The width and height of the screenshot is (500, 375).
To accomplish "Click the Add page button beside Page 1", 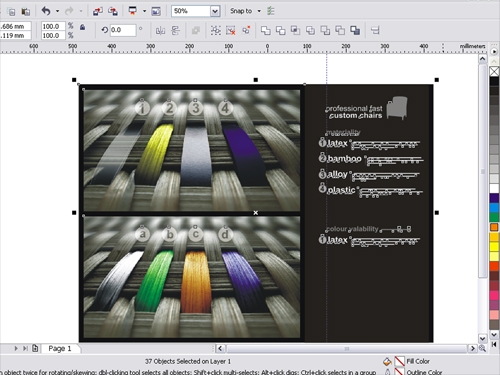I will [x=35, y=349].
